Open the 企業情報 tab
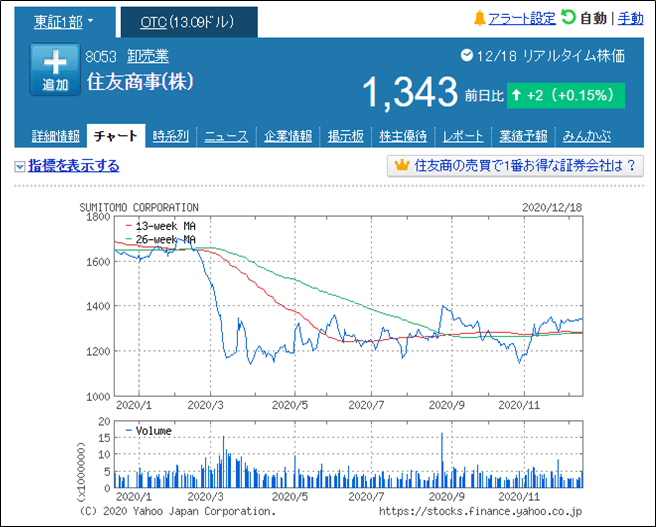656x527 pixels. coord(288,136)
